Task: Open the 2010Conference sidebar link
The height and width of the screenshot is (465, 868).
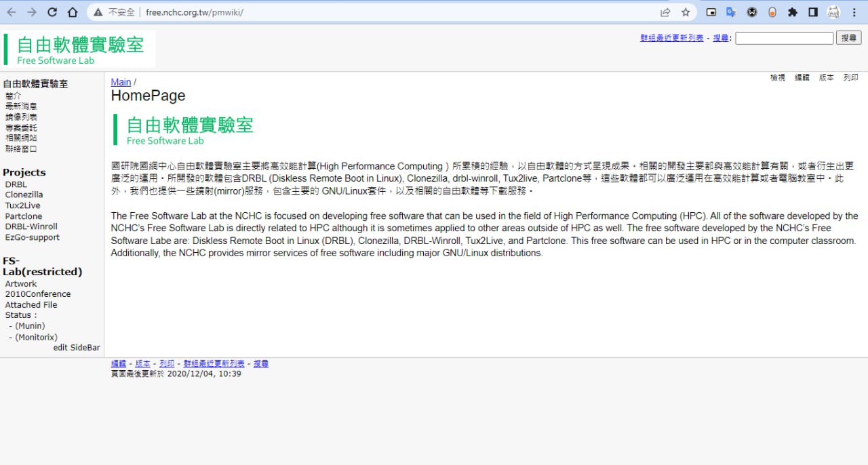Action: click(x=38, y=294)
